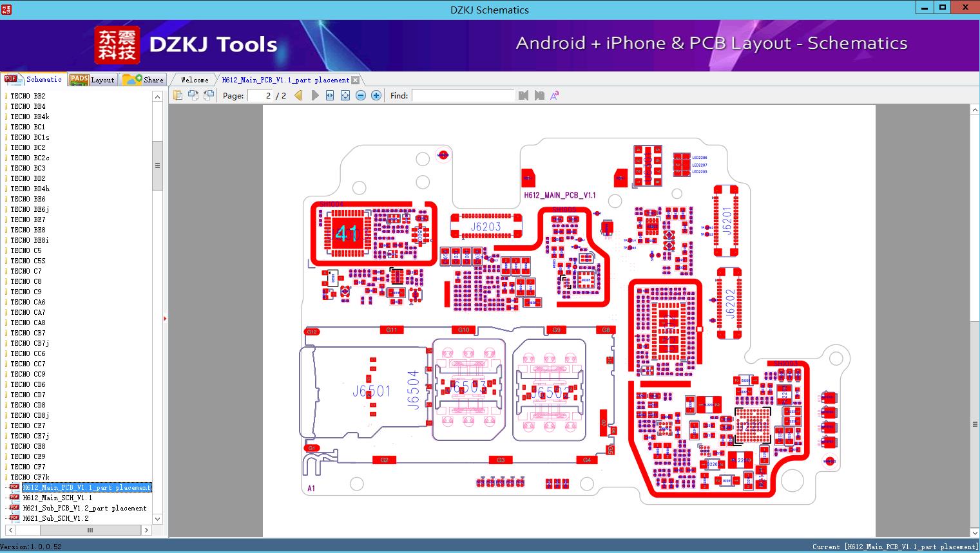Switch to the Schematic tab
Screen dimensions: 980x553
click(x=34, y=79)
